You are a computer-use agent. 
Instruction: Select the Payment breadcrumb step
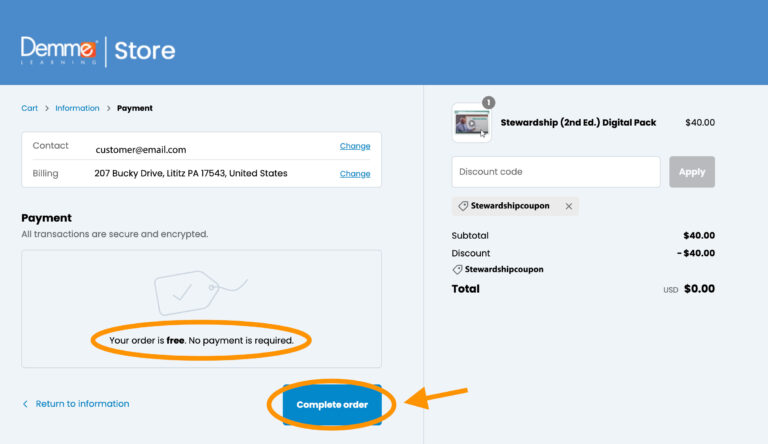pos(135,108)
